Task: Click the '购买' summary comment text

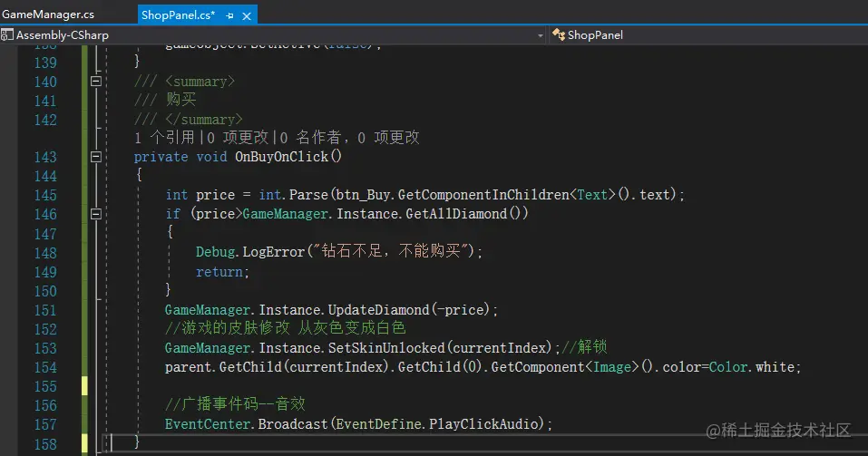Action: (x=181, y=100)
